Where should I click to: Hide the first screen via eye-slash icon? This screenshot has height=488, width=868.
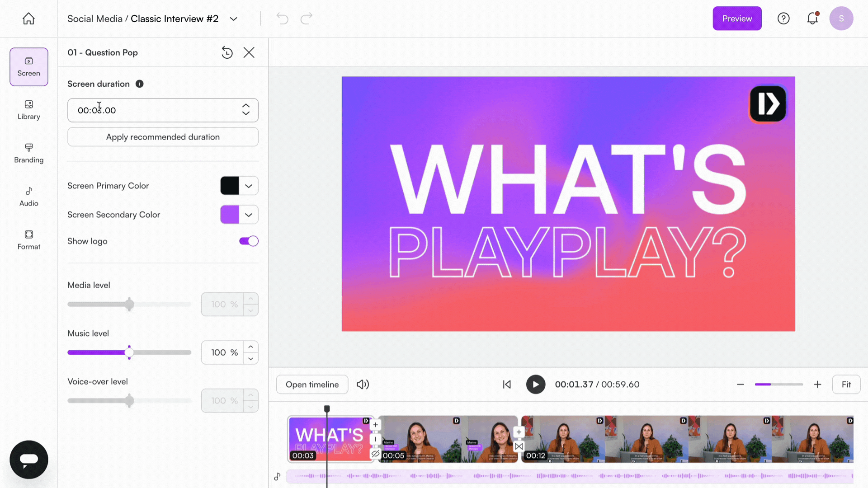coord(375,454)
